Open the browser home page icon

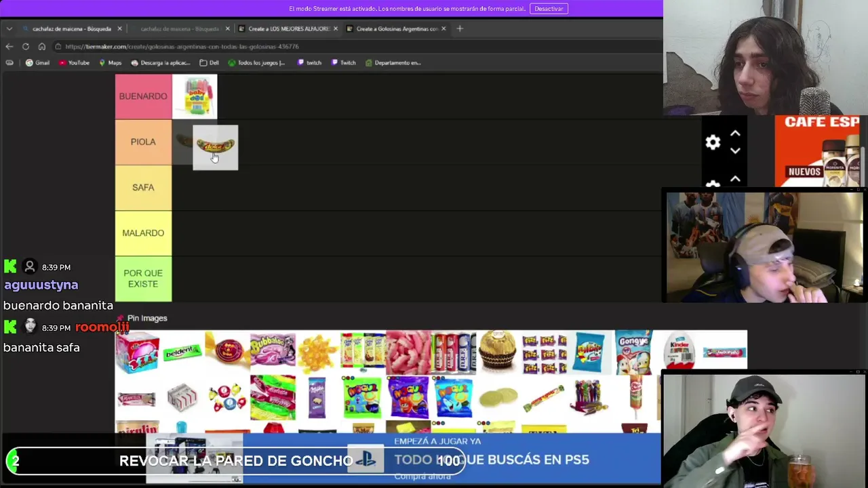[x=42, y=47]
